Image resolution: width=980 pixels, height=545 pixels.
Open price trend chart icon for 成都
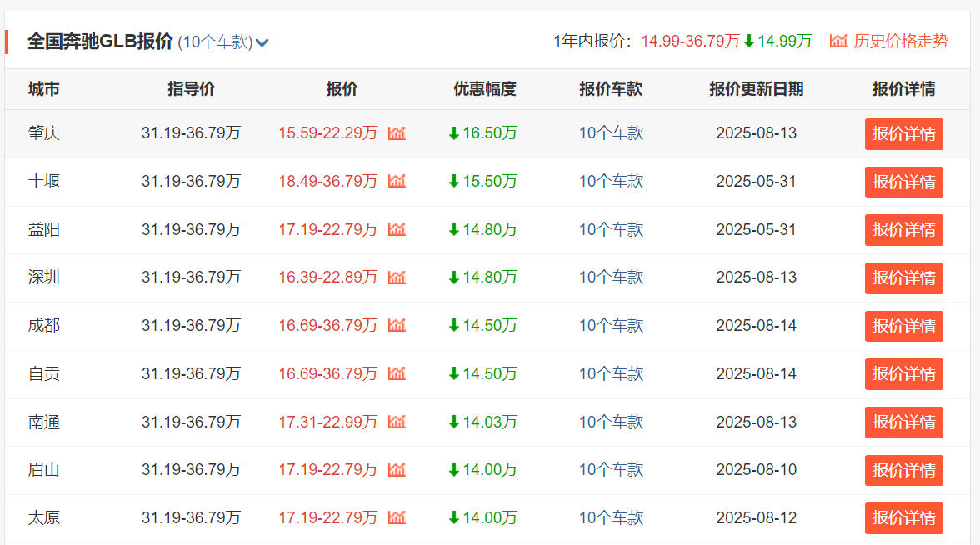[397, 325]
